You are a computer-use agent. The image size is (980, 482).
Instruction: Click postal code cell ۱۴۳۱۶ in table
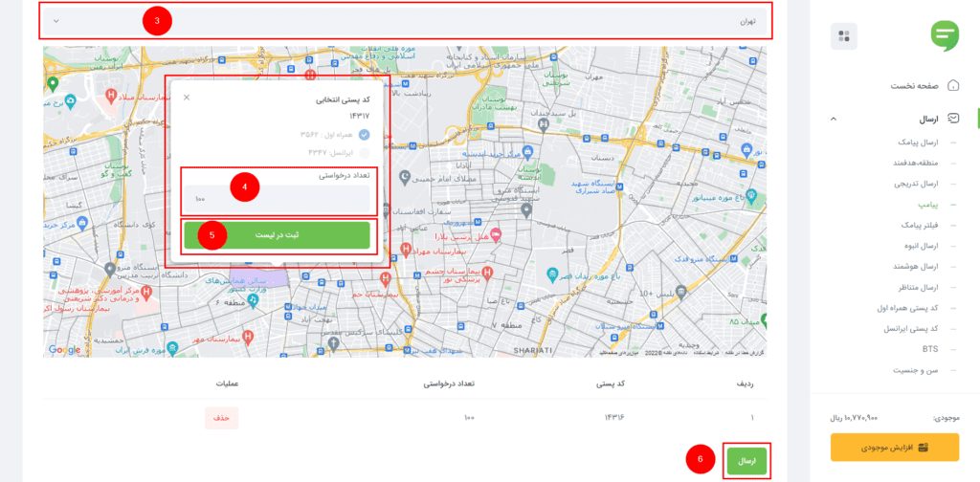(612, 418)
